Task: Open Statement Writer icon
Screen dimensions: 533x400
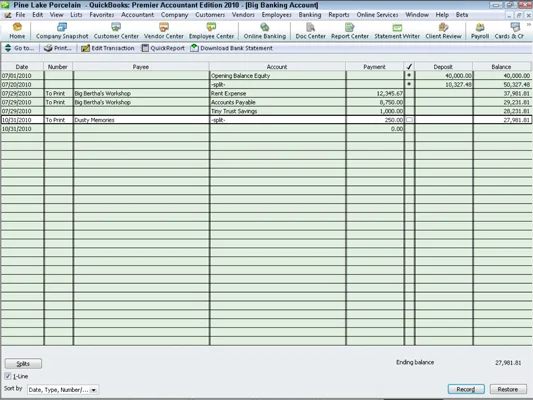Action: click(x=397, y=31)
